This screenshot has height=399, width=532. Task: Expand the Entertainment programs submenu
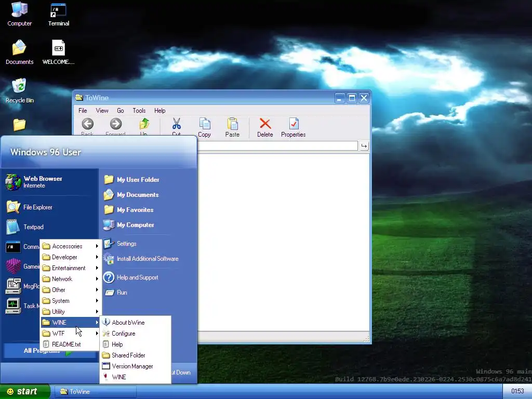70,268
